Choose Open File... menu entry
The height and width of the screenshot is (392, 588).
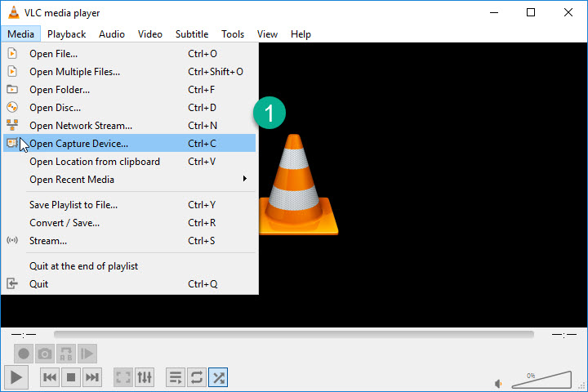[x=129, y=54]
